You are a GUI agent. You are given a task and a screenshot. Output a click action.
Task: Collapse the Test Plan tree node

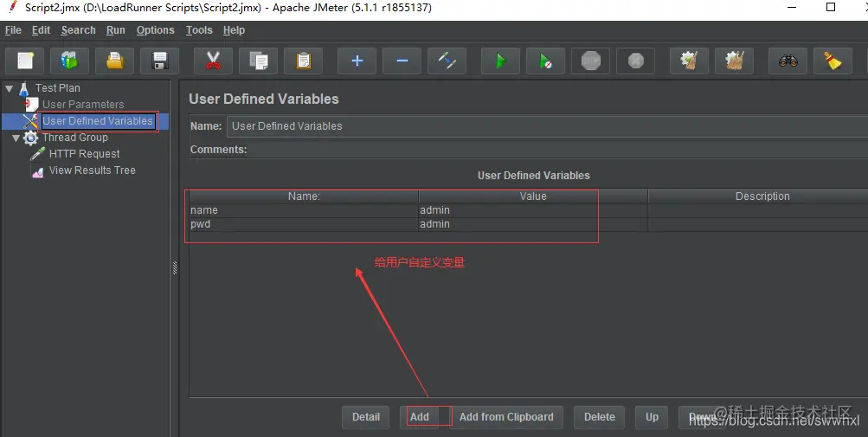click(9, 88)
